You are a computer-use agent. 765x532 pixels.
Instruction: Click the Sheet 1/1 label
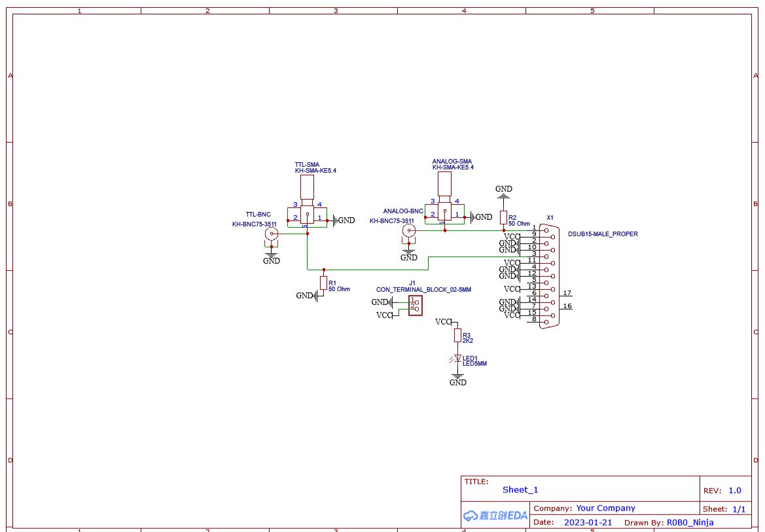click(725, 508)
